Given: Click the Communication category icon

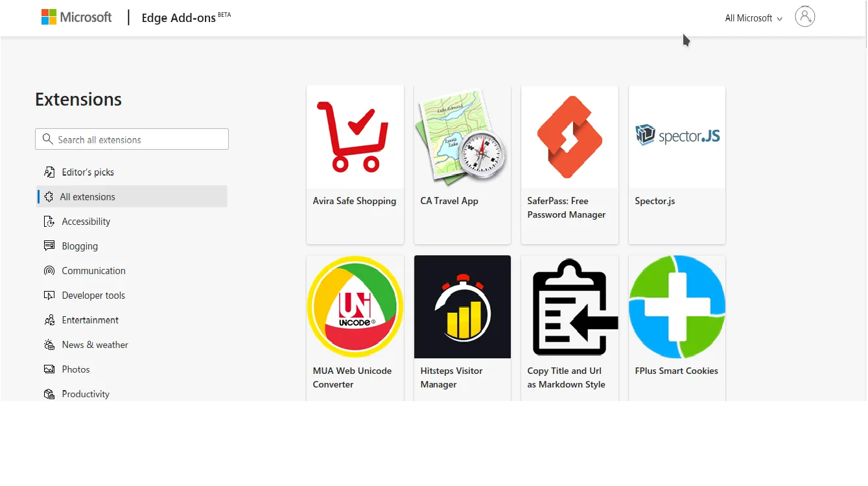Looking at the screenshot, I should (49, 271).
